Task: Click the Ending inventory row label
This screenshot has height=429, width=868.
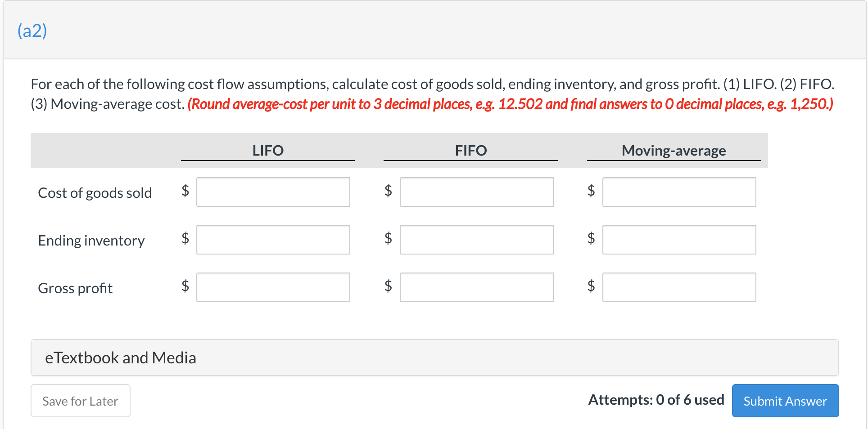Action: tap(91, 241)
